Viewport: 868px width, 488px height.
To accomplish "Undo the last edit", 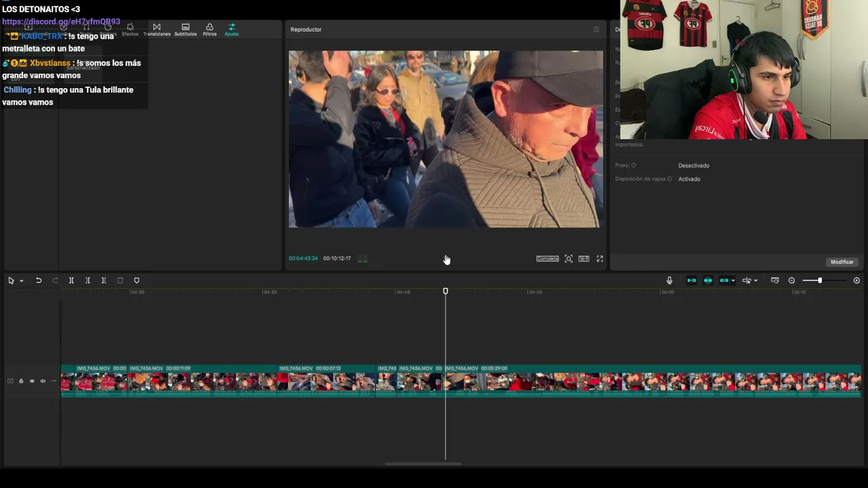I will (x=39, y=281).
